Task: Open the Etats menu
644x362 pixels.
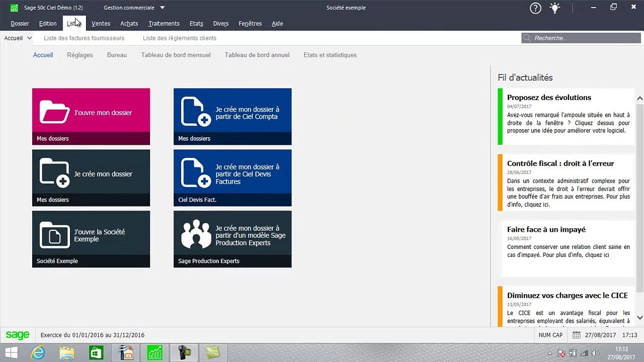Action: coord(196,24)
